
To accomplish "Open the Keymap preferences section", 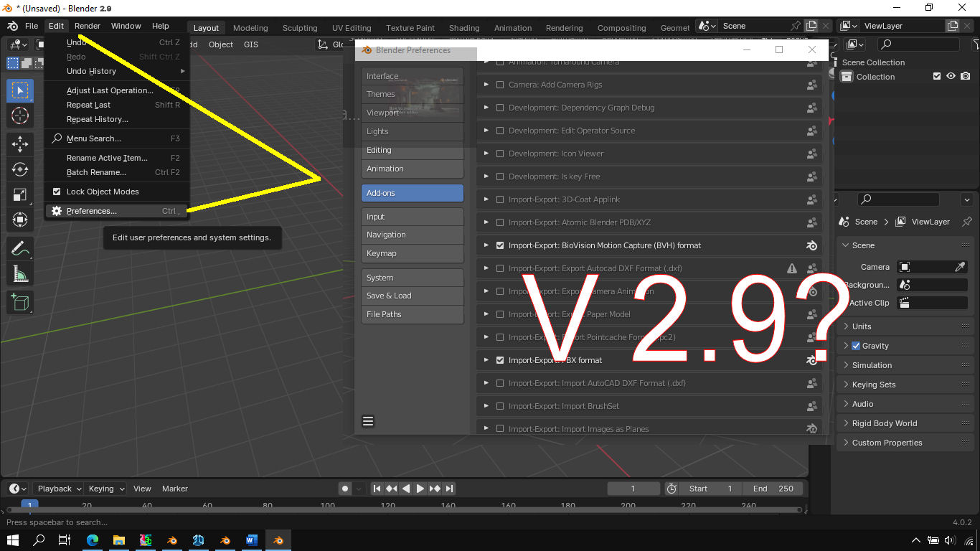I will (x=413, y=253).
